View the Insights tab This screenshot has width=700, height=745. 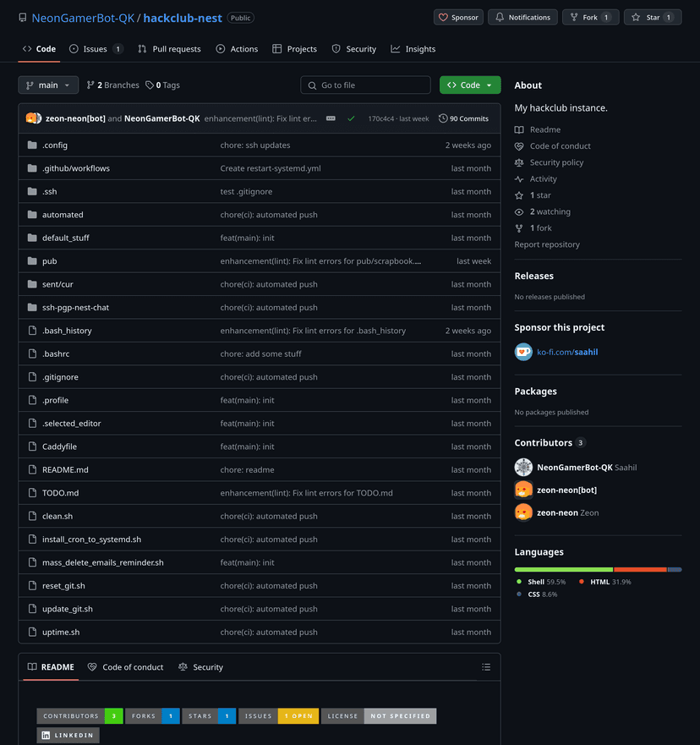pos(413,49)
